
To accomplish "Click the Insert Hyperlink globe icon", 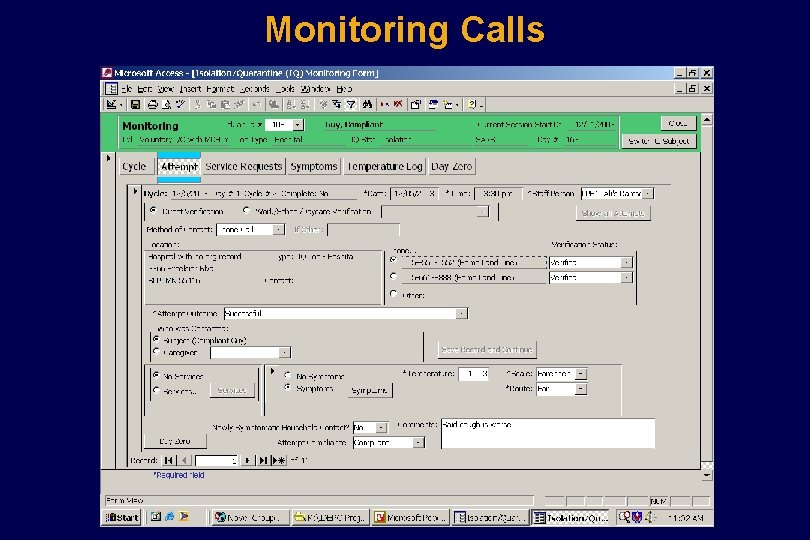I will click(x=274, y=105).
